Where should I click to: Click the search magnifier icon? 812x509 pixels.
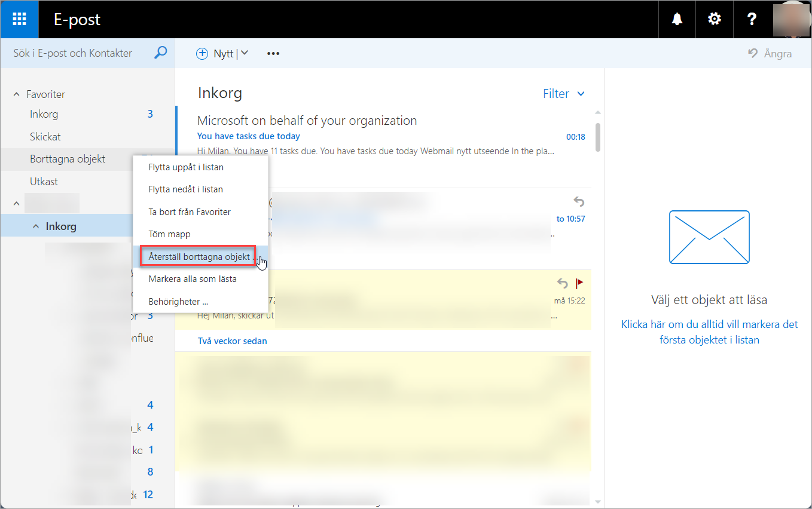coord(160,53)
